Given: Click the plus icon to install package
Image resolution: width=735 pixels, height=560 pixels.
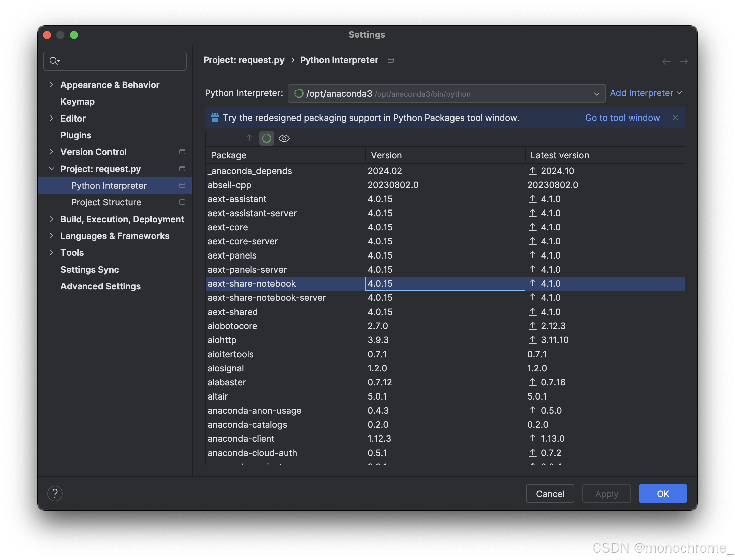Looking at the screenshot, I should pos(214,138).
